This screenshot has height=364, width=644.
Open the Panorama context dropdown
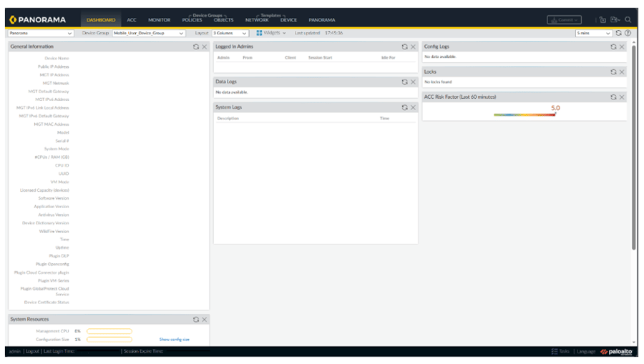(41, 33)
